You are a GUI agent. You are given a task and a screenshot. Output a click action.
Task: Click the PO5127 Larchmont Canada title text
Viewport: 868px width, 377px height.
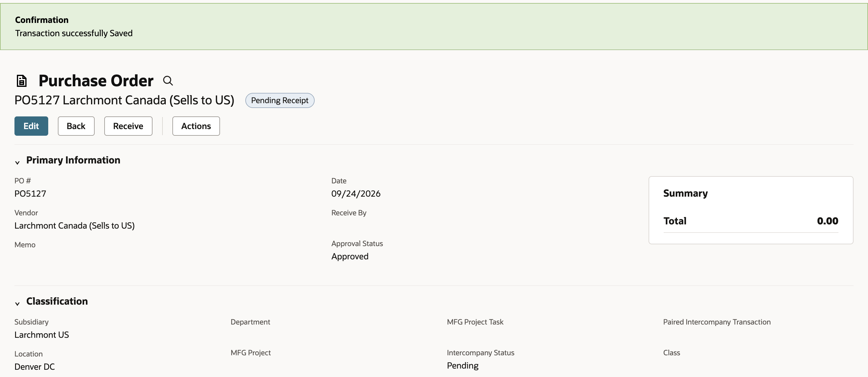pos(124,100)
